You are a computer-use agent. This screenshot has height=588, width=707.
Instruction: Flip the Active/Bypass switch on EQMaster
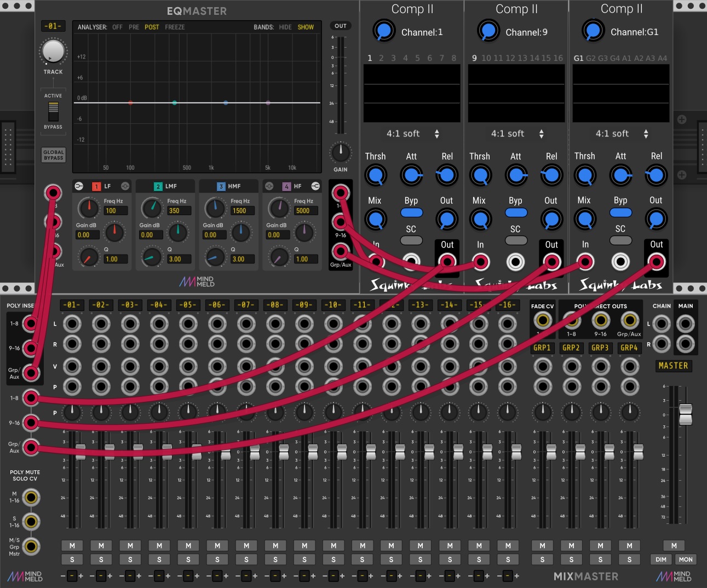pyautogui.click(x=53, y=112)
